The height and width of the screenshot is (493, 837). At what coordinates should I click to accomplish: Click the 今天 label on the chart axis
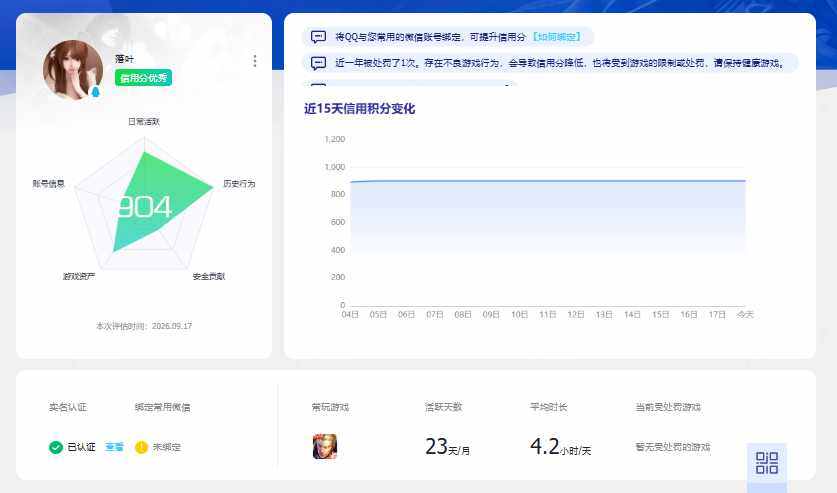(745, 315)
